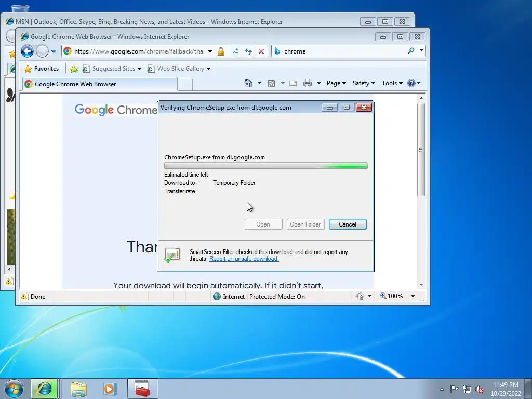Open the Tools menu

pos(392,83)
